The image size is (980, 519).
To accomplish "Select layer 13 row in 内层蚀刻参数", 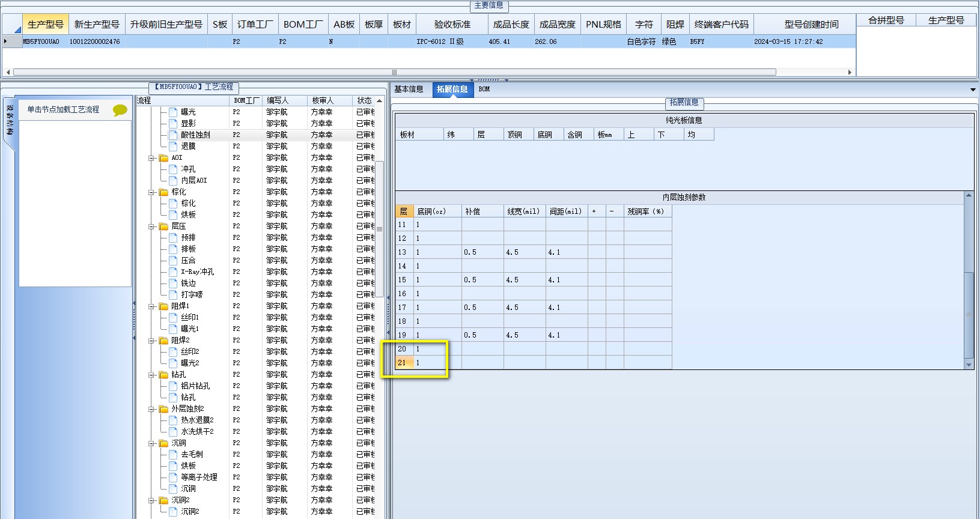I will click(x=534, y=252).
